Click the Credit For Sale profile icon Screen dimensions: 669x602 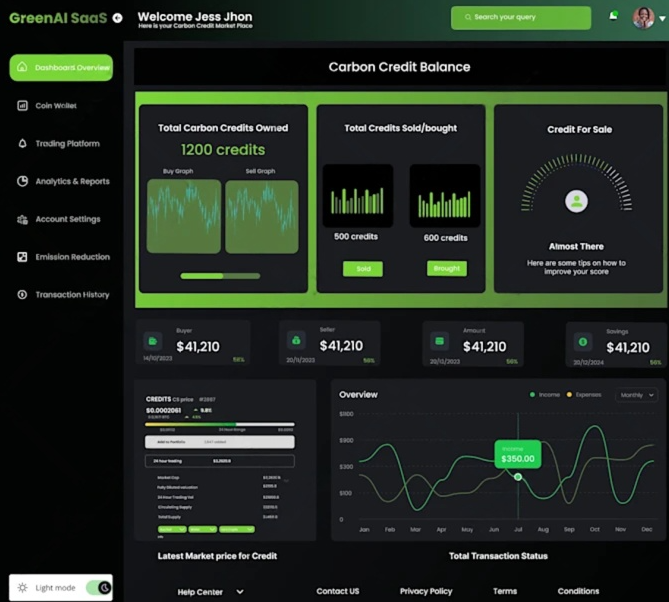click(x=576, y=201)
